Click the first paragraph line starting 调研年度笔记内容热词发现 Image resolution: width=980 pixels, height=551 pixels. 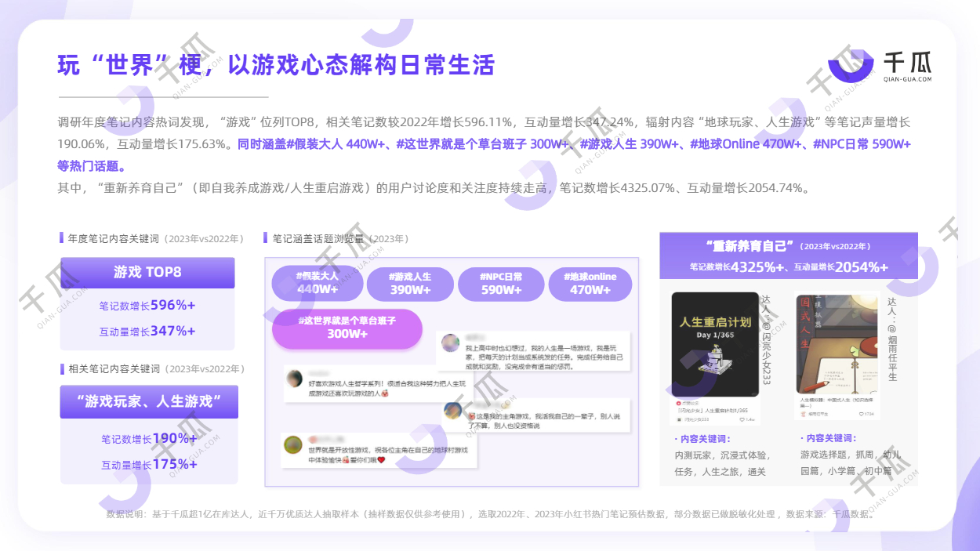(484, 122)
